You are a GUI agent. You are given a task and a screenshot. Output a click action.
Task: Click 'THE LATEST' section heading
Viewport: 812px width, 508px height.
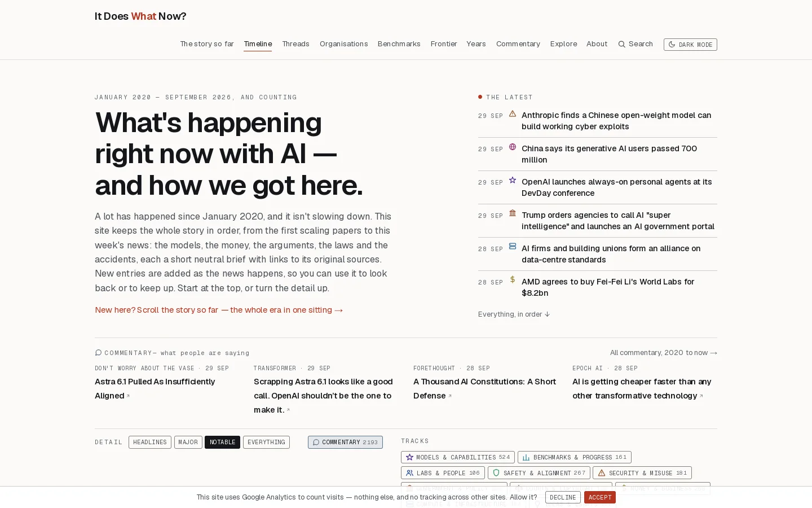(x=509, y=97)
